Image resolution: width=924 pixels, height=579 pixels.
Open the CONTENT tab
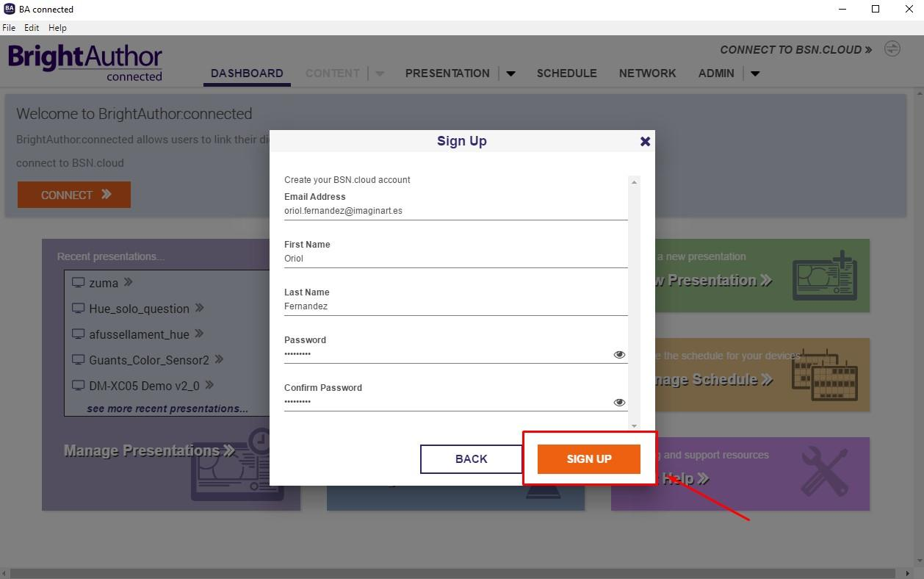coord(332,73)
